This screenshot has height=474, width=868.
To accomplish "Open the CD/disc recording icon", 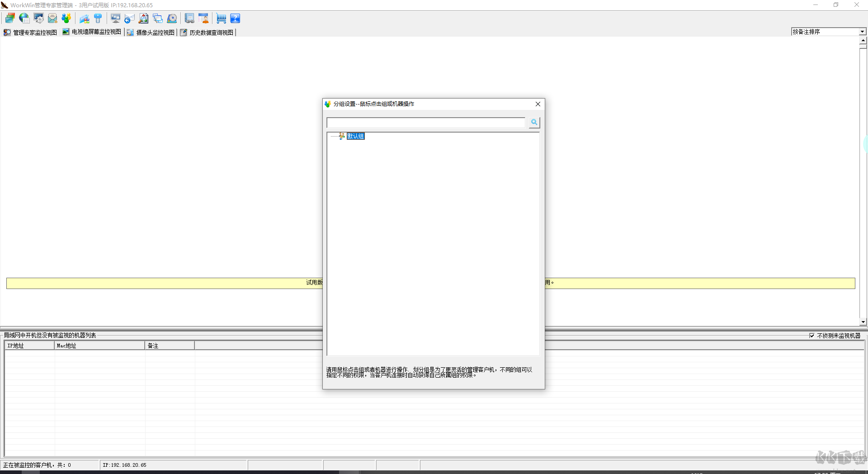I will pos(172,18).
